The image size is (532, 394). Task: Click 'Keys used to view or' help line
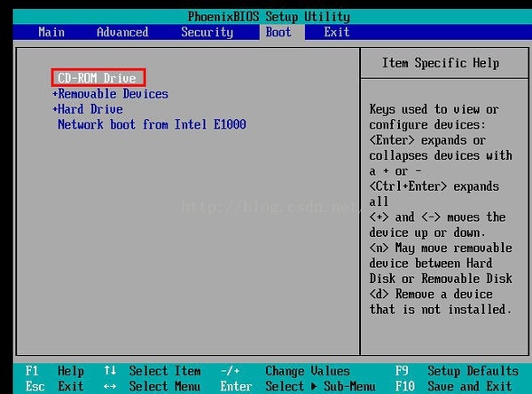coord(434,109)
